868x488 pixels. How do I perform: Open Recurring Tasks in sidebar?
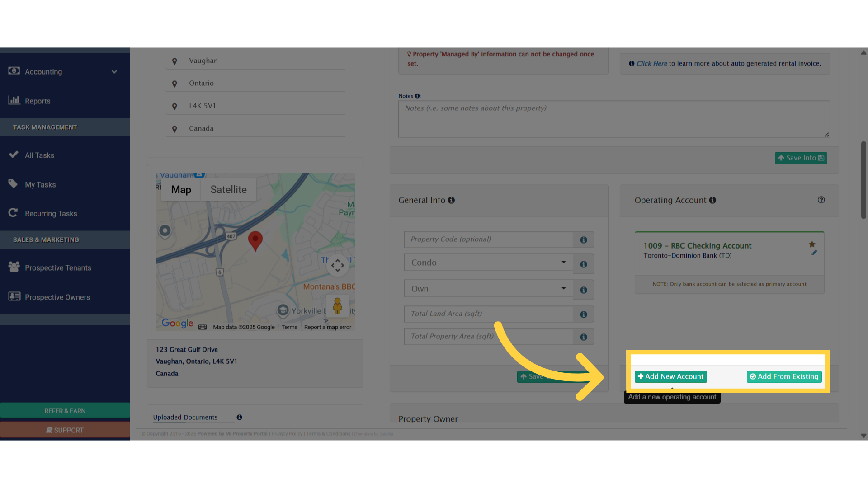pyautogui.click(x=51, y=214)
